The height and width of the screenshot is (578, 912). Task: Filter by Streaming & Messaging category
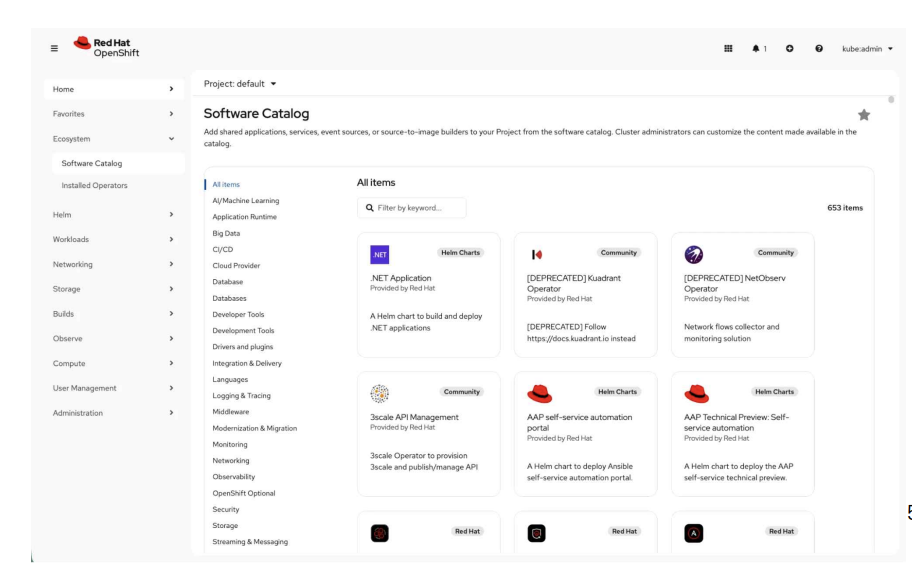coord(250,541)
